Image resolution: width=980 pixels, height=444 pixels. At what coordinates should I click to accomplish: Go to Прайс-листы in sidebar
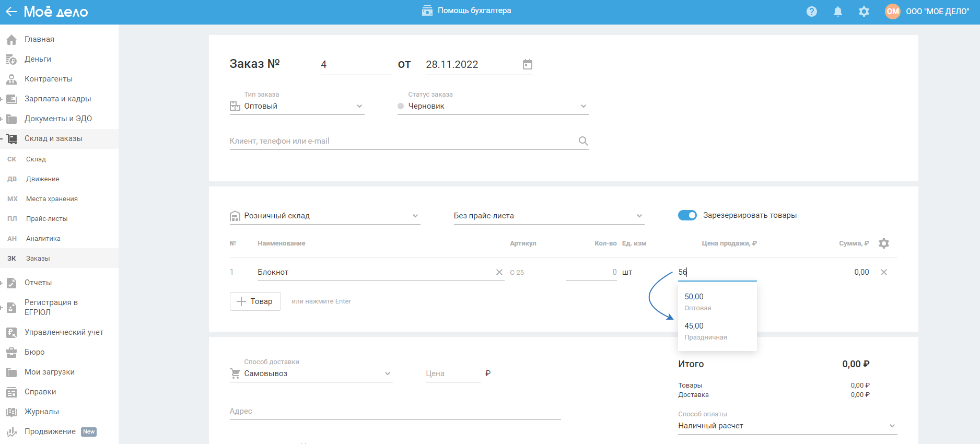pos(47,219)
